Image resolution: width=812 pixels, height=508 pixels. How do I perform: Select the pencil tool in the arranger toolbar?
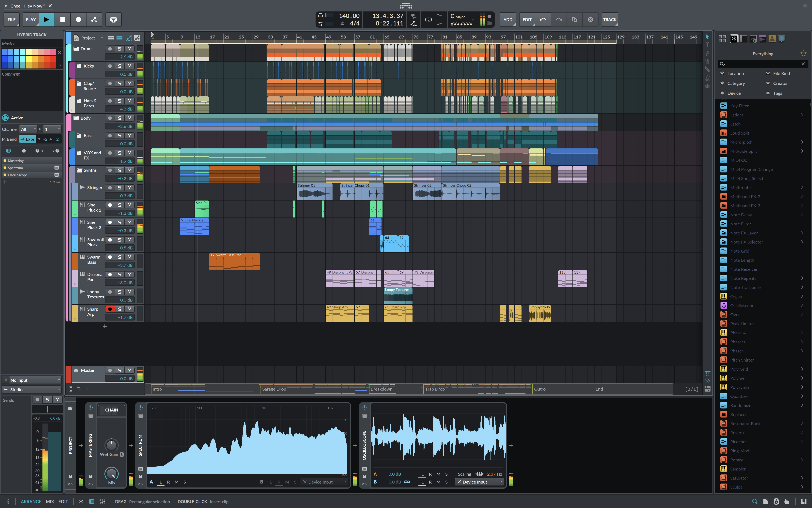tap(707, 53)
